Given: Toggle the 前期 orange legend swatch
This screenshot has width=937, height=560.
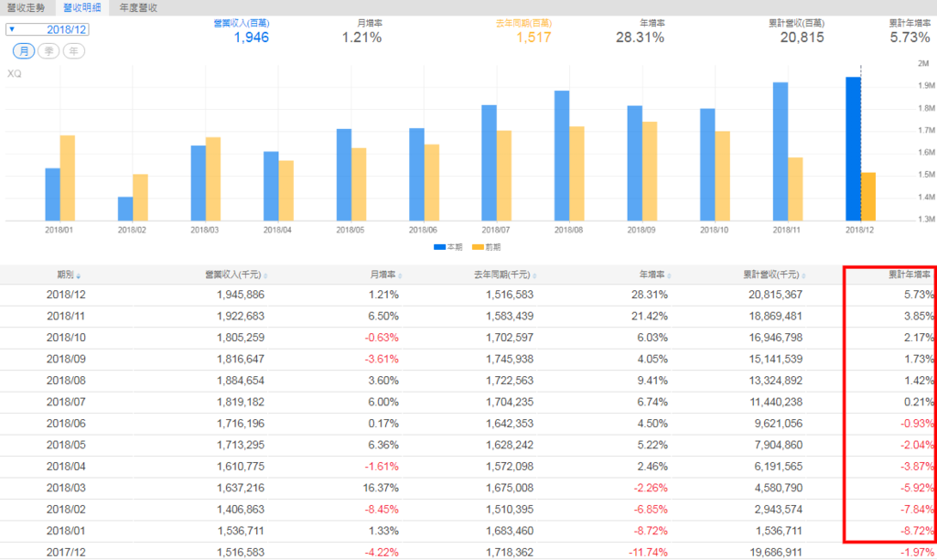Looking at the screenshot, I should click(x=478, y=247).
